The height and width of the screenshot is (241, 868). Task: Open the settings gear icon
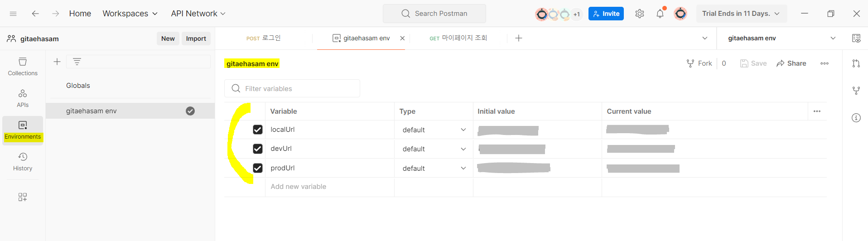[640, 14]
